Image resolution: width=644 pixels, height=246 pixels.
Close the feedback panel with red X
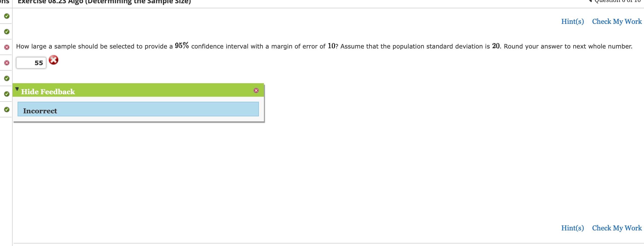point(256,90)
